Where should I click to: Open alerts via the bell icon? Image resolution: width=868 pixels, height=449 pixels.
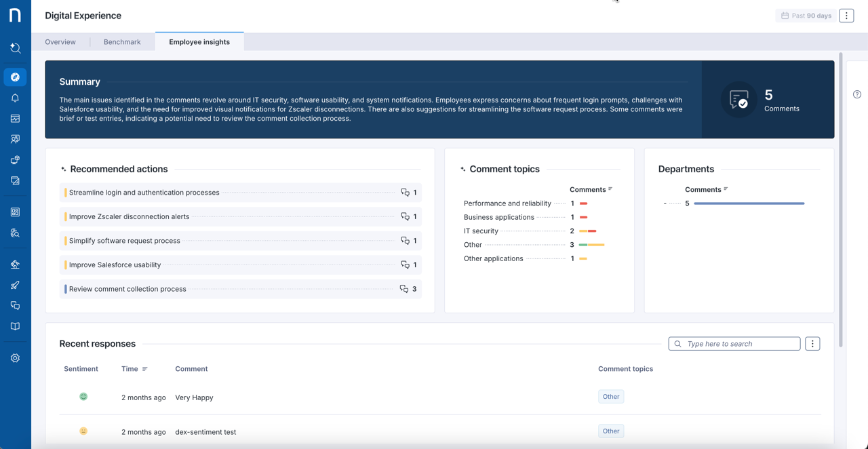click(x=15, y=98)
